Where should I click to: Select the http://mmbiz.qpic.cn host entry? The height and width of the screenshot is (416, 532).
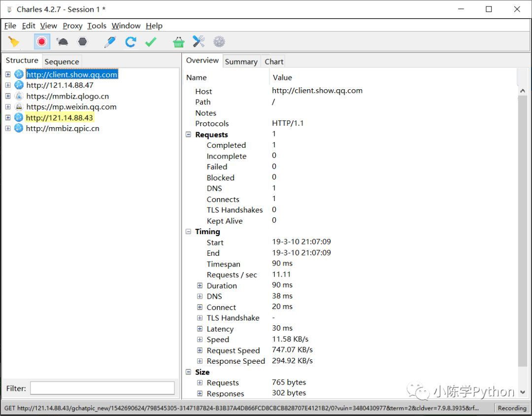point(63,129)
